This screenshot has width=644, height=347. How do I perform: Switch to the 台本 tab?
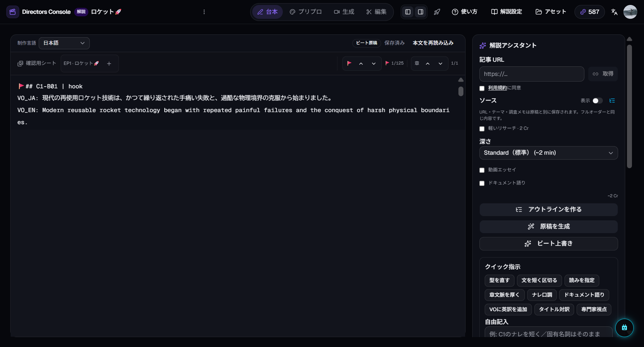pyautogui.click(x=268, y=12)
